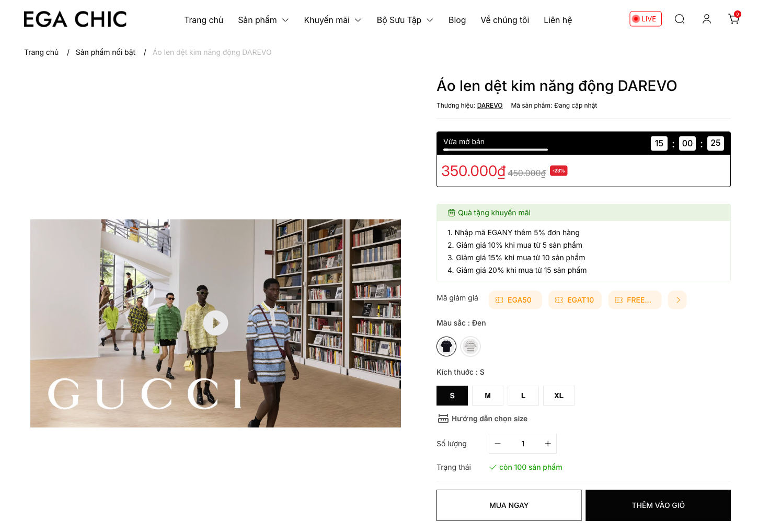
Task: Show more discount codes with arrow
Action: pos(677,300)
